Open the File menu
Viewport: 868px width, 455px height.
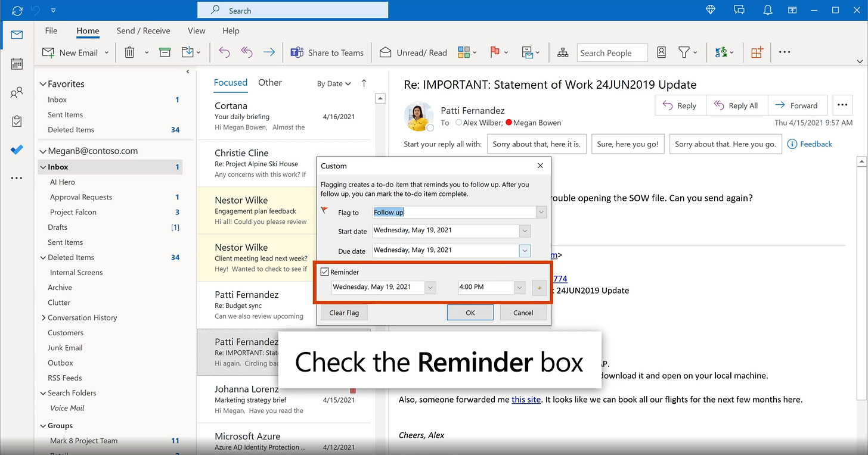click(51, 31)
